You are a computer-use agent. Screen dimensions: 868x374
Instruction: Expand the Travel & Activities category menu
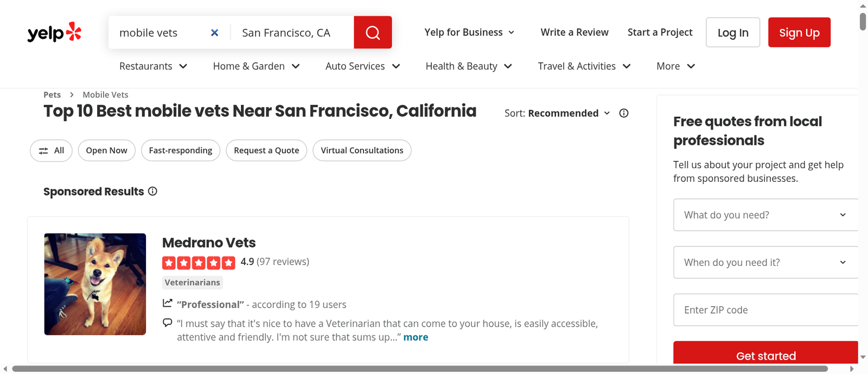584,66
